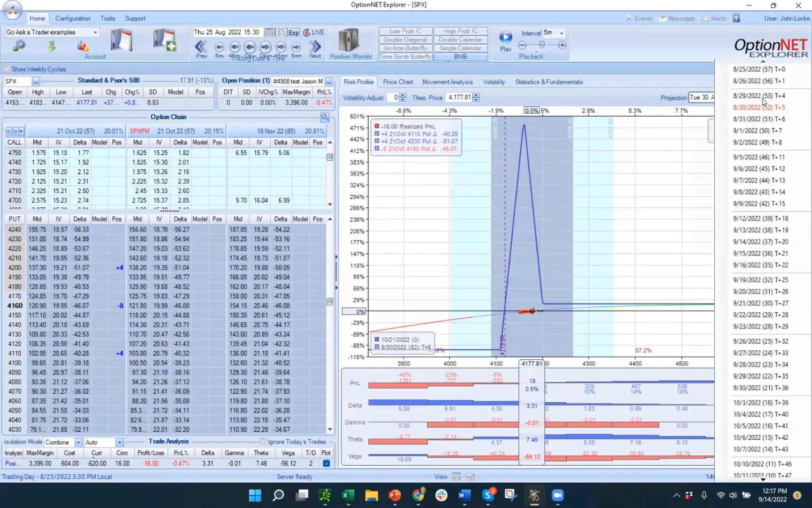
Task: Toggle the -8 21Oct 4160 Put legend checkbox
Action: 377,149
